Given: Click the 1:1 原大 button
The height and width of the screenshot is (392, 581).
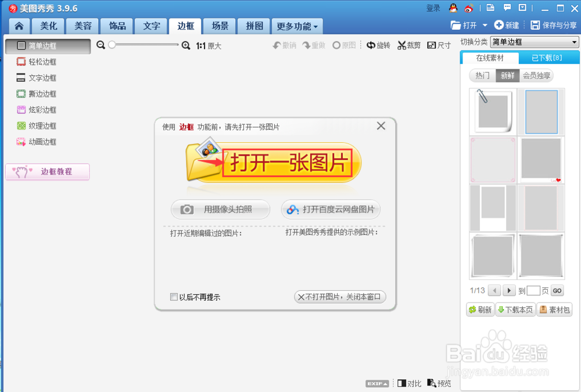Looking at the screenshot, I should [x=209, y=46].
